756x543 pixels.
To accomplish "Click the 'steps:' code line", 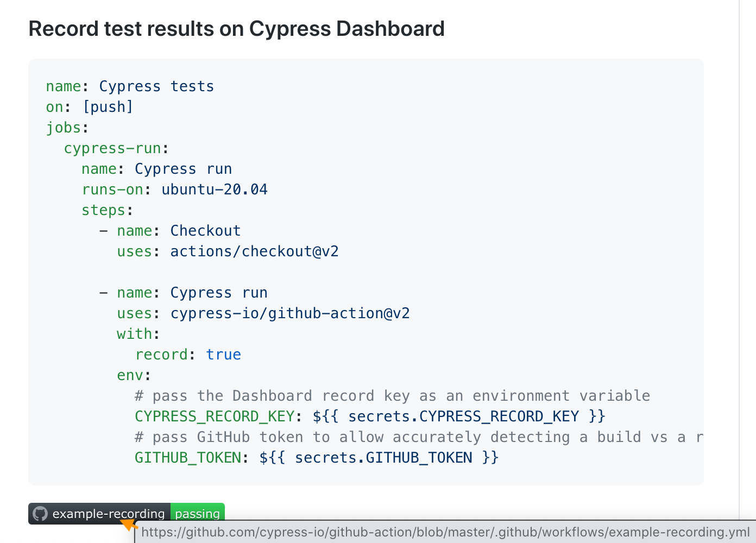I will [x=108, y=210].
